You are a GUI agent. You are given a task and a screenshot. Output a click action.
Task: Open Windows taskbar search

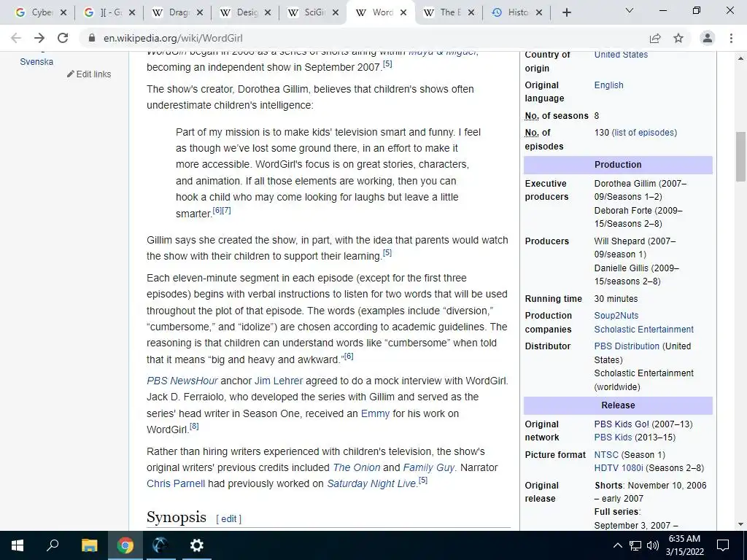pos(53,545)
